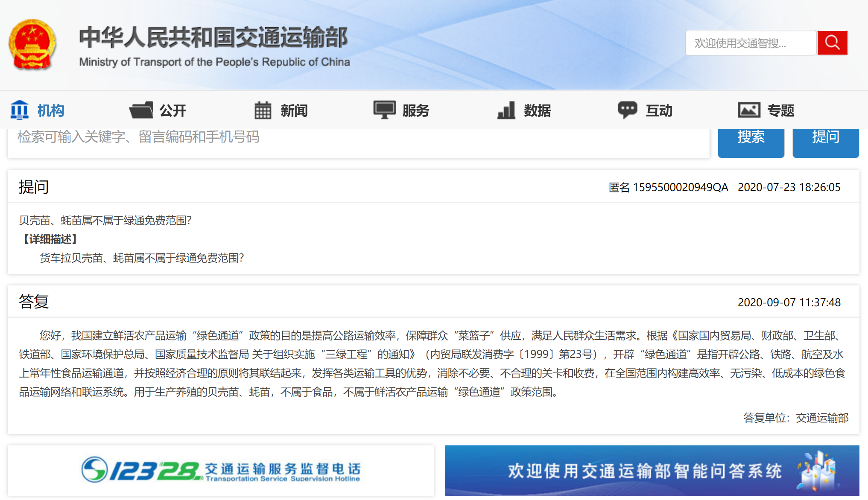The height and width of the screenshot is (500, 868).
Task: Open the 机构 menu item
Action: pos(51,110)
